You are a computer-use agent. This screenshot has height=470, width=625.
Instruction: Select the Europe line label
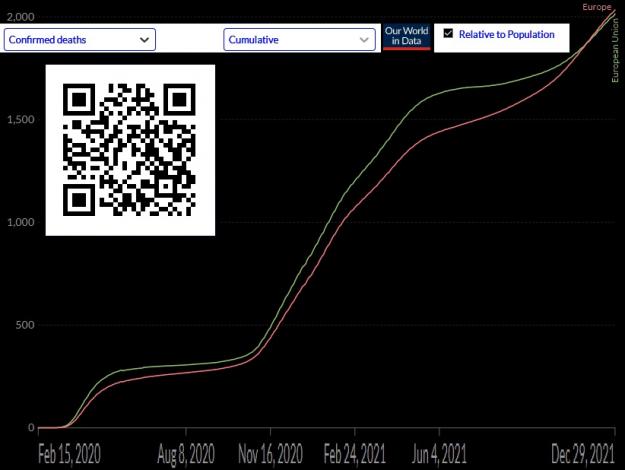[597, 7]
